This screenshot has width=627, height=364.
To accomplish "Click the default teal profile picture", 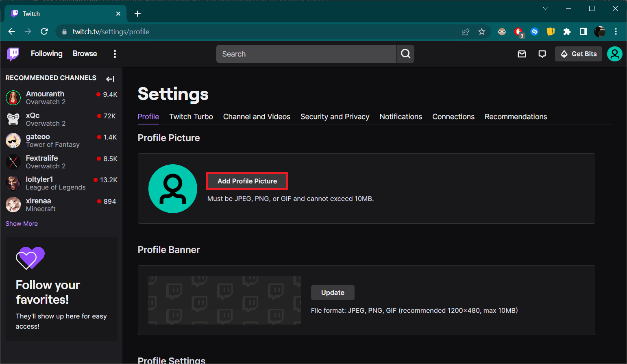I will (x=173, y=189).
